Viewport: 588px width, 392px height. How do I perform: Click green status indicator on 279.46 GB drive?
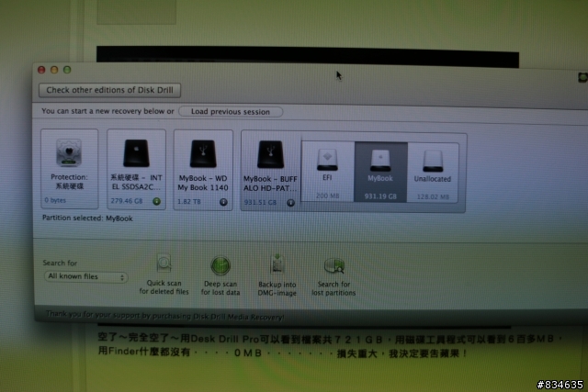[x=157, y=201]
